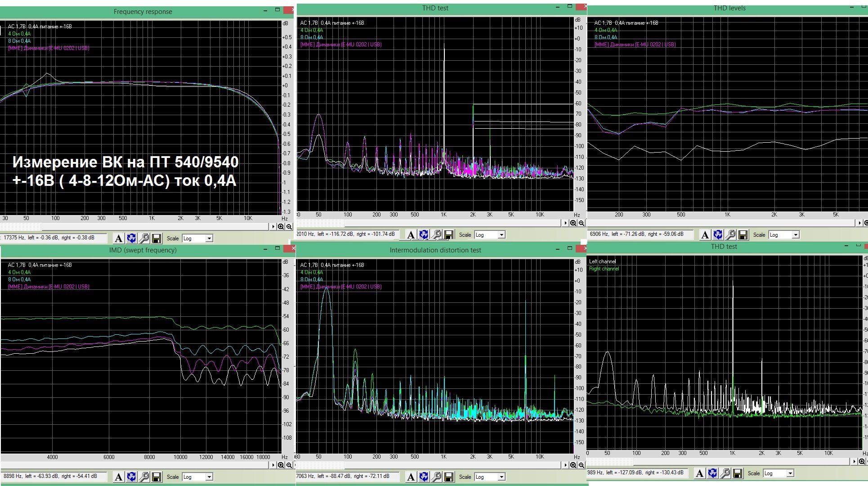
Task: Open wrench options in IMD swept frequency window
Action: (x=144, y=477)
